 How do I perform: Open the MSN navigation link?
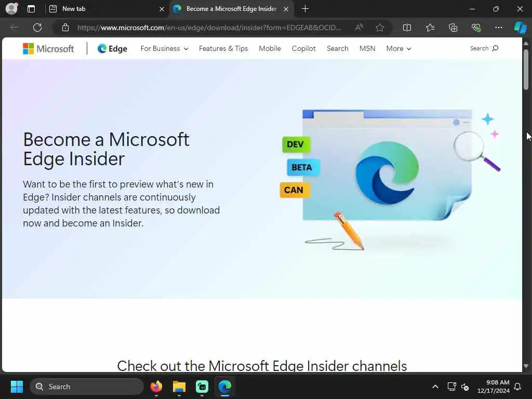pyautogui.click(x=367, y=48)
